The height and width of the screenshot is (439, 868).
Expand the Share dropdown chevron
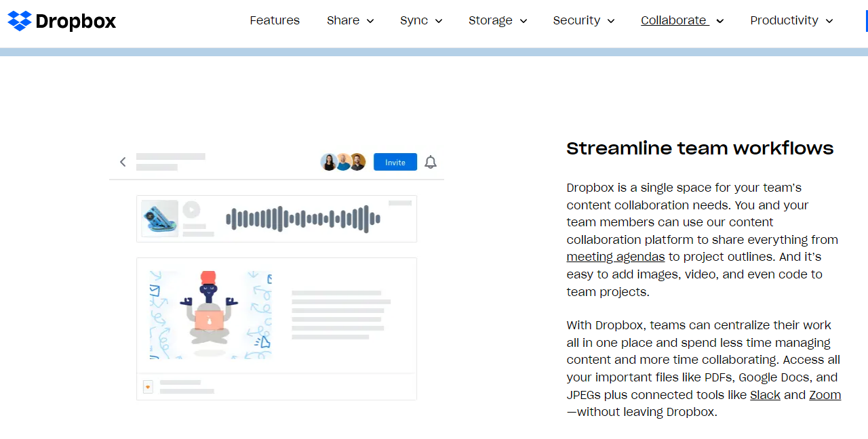click(x=370, y=21)
